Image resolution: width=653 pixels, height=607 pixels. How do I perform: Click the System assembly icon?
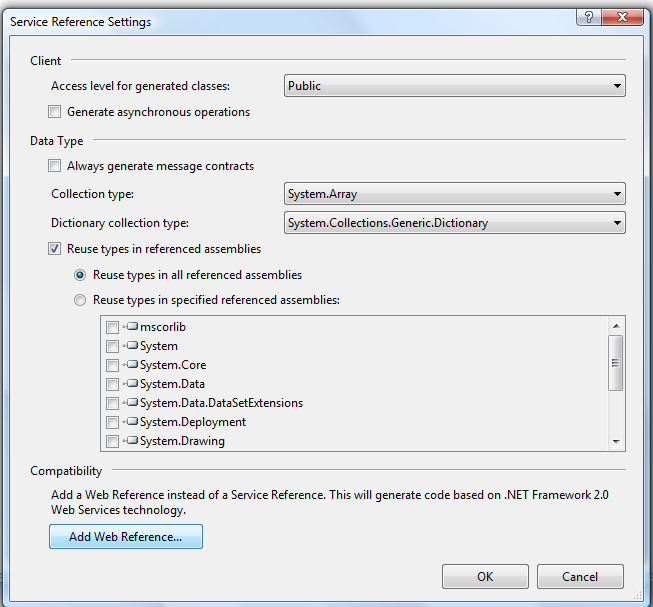click(130, 346)
